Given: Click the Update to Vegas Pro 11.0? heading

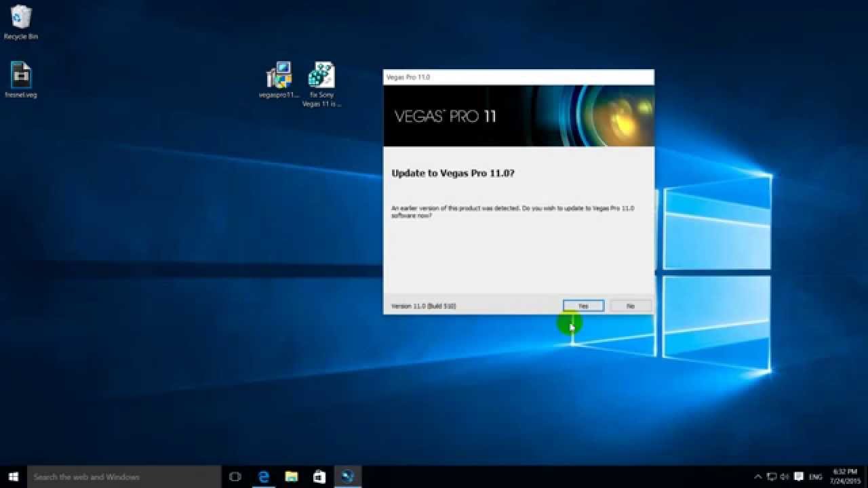Looking at the screenshot, I should coord(453,174).
